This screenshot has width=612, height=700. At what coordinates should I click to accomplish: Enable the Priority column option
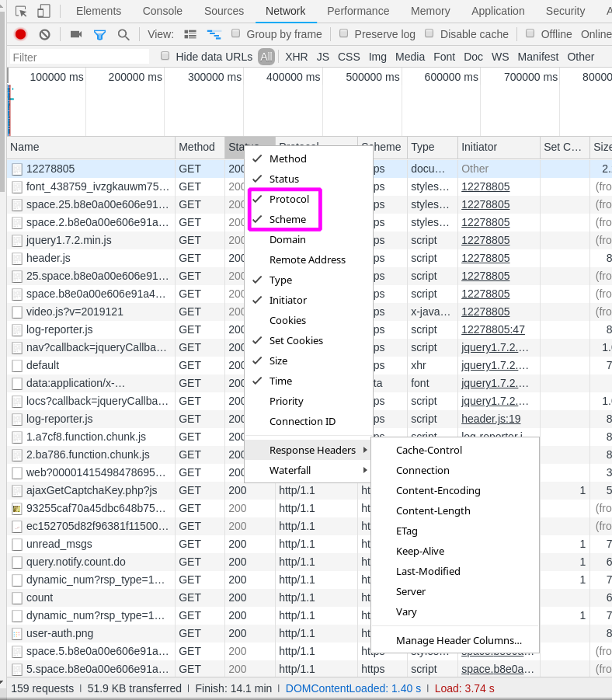308,402
